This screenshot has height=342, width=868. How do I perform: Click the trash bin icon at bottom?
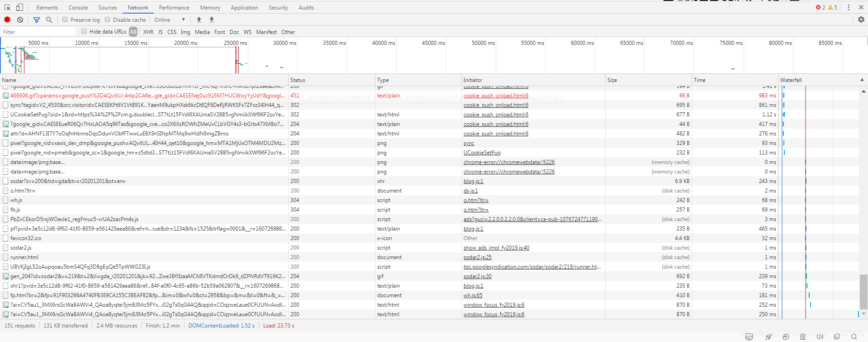[x=803, y=337]
